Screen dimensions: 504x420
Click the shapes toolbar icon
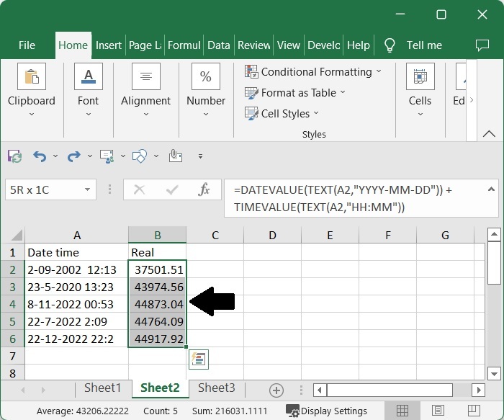[x=140, y=156]
